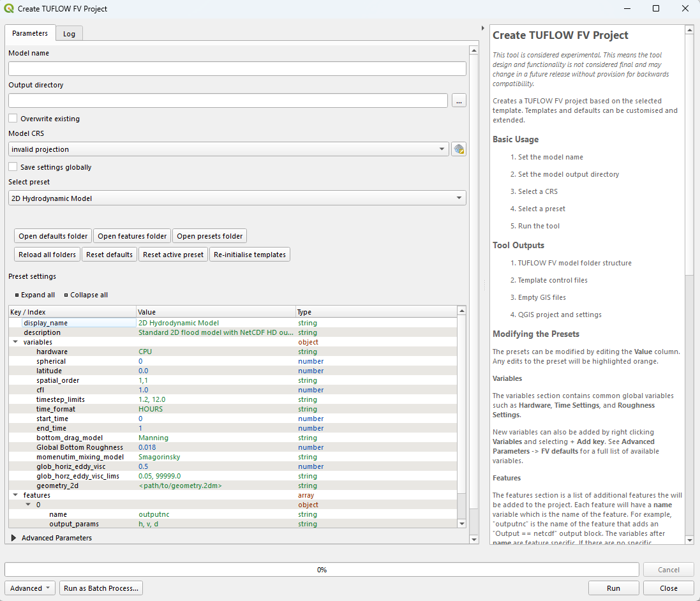
Task: Click the 0.018 Global Bottom Roughness value
Action: [x=147, y=447]
